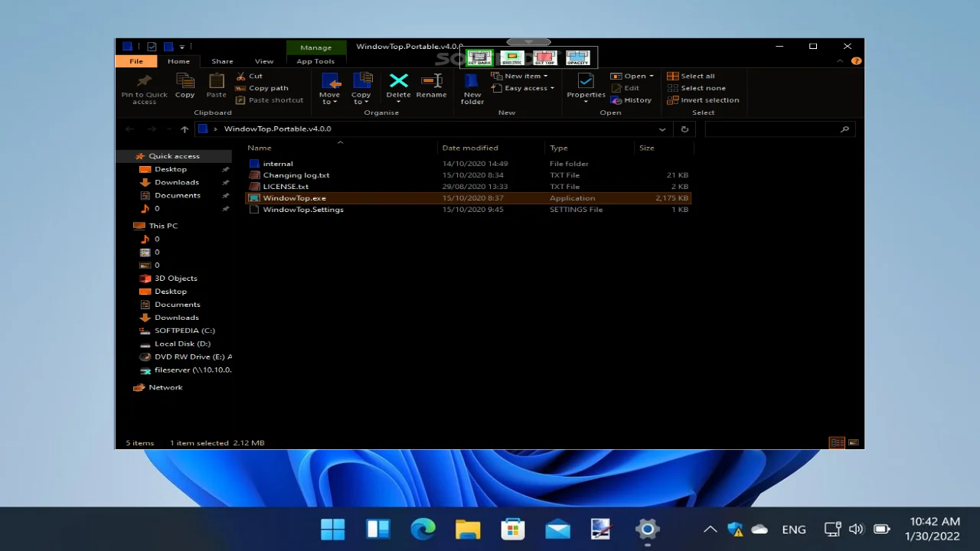Open Downloads under Quick access

coord(176,182)
